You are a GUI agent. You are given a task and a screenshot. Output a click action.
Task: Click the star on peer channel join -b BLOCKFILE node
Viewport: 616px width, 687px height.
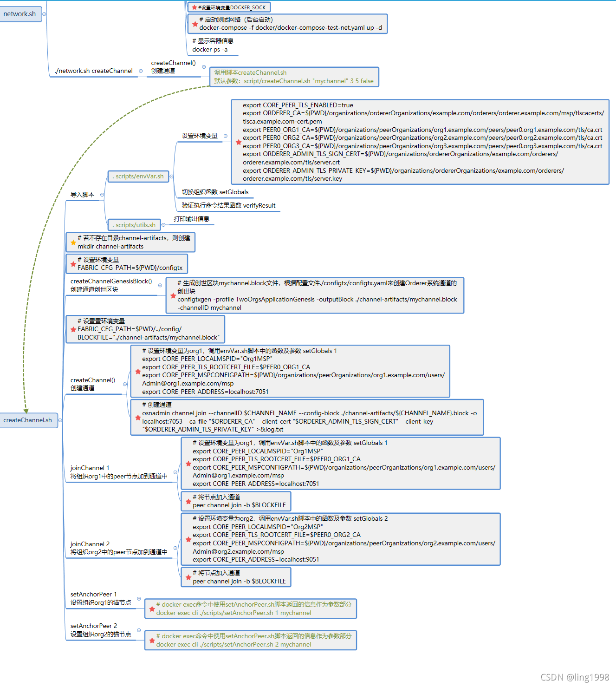click(188, 501)
